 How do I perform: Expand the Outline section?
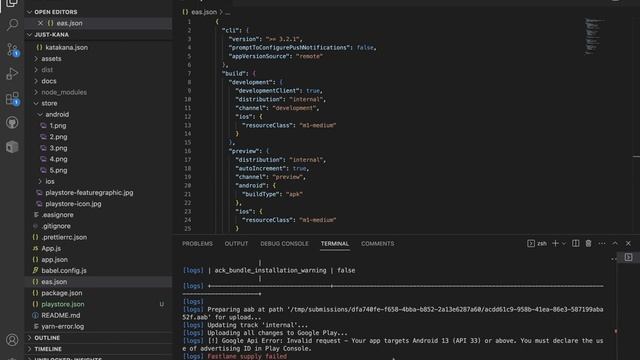tap(98, 338)
